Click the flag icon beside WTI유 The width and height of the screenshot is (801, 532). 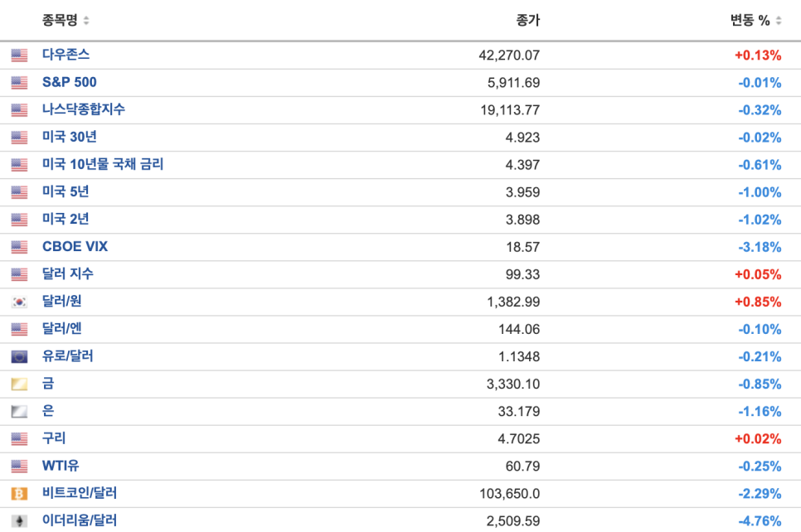coord(19,467)
